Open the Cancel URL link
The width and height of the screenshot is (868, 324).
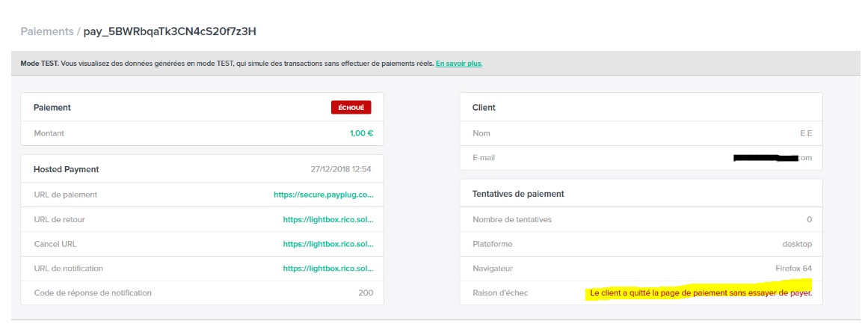point(327,244)
